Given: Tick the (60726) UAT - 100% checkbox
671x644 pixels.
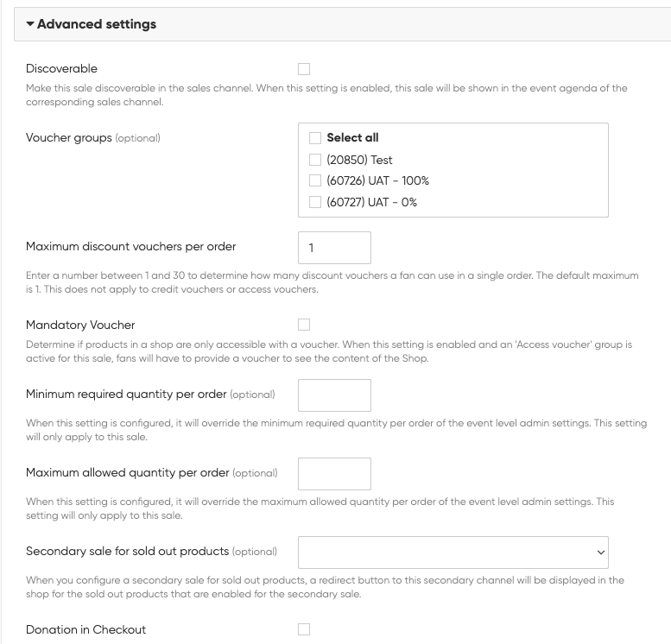Looking at the screenshot, I should [x=315, y=181].
